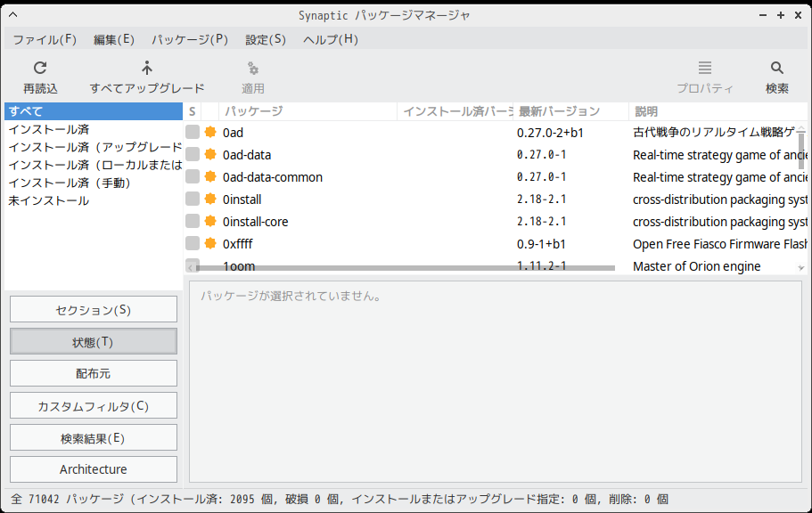Click version 0.9-1+b1 cell

[541, 244]
